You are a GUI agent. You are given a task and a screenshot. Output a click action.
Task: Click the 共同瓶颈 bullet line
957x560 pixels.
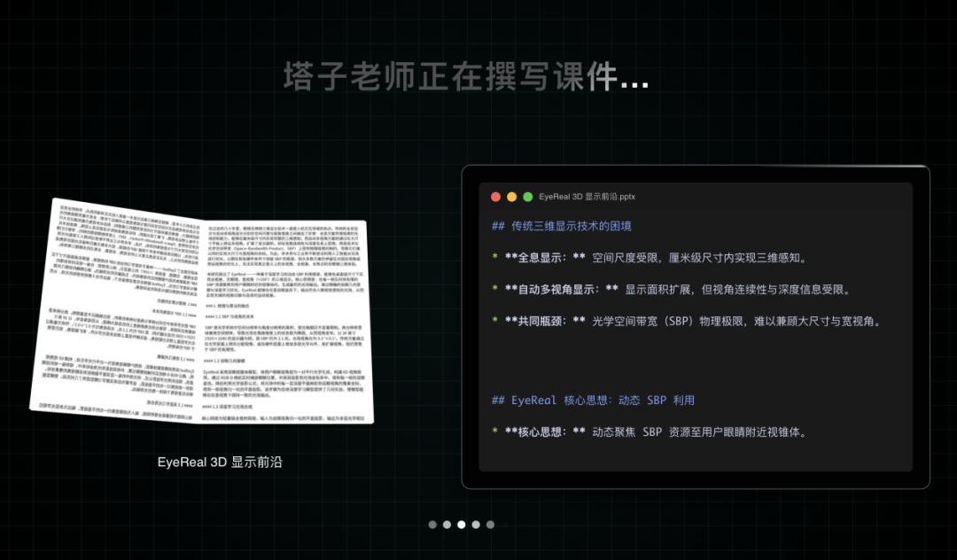(686, 321)
